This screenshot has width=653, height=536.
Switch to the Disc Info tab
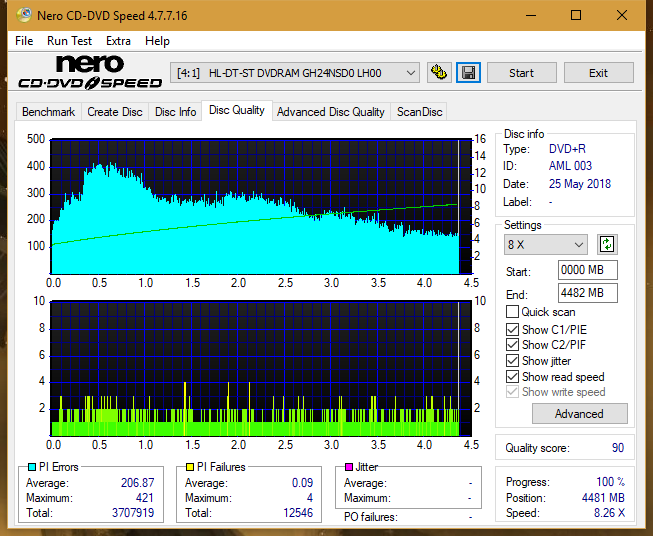(175, 112)
